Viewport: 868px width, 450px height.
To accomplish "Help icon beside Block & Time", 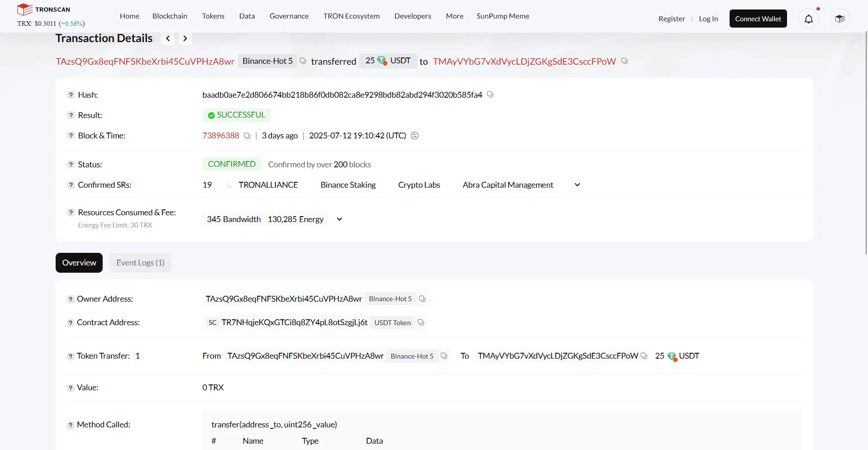I will coord(71,136).
